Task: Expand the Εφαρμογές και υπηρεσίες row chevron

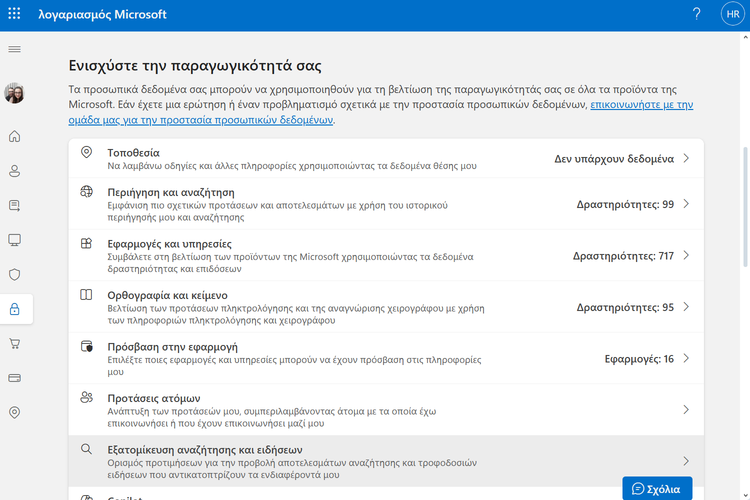Action: tap(686, 256)
